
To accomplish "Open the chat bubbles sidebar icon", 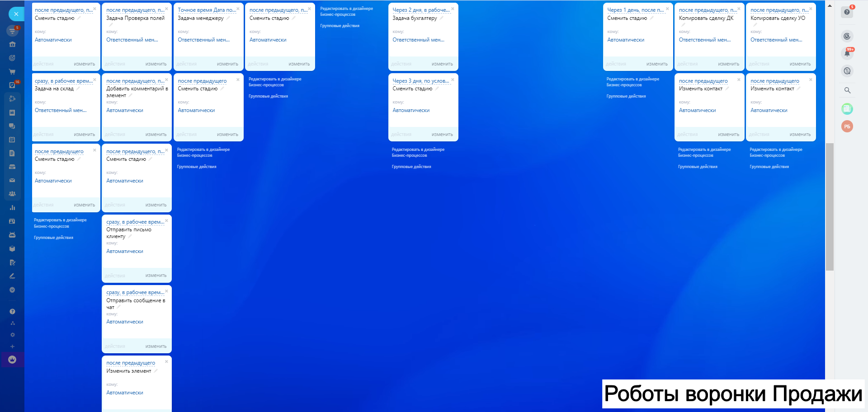I will click(12, 126).
